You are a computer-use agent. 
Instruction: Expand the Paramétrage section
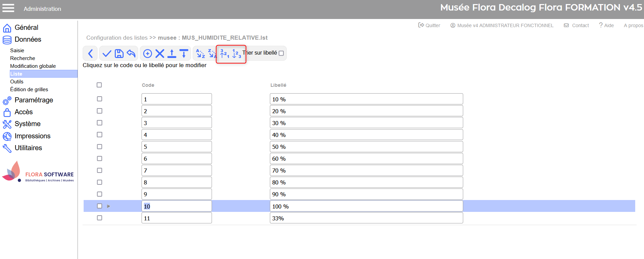34,100
